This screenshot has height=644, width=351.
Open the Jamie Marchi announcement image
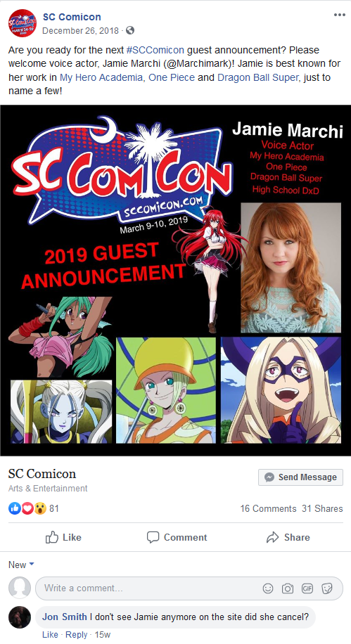tap(176, 280)
